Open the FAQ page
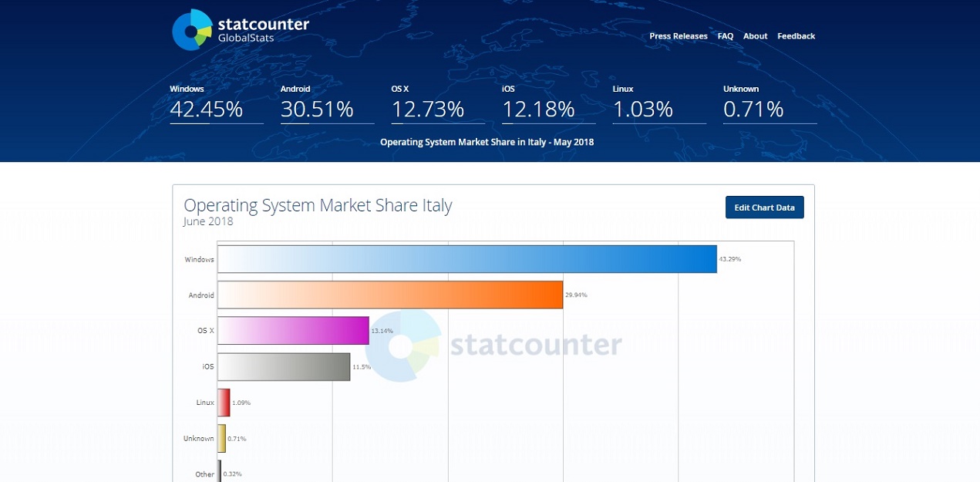980x482 pixels. pos(725,36)
